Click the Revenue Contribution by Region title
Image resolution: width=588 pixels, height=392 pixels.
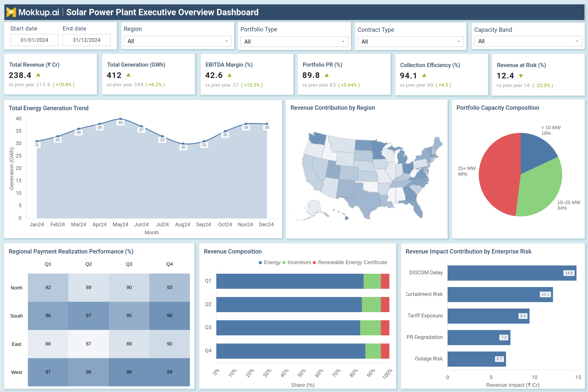point(333,108)
